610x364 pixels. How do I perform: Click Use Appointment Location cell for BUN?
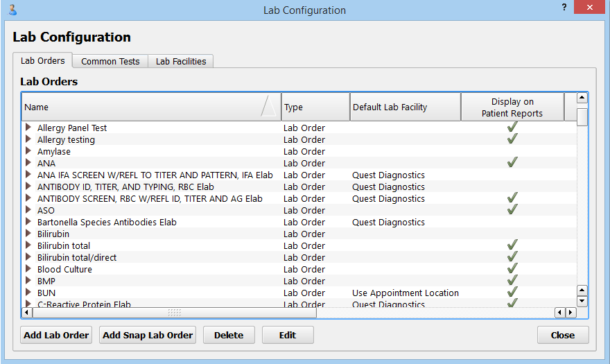tap(406, 293)
